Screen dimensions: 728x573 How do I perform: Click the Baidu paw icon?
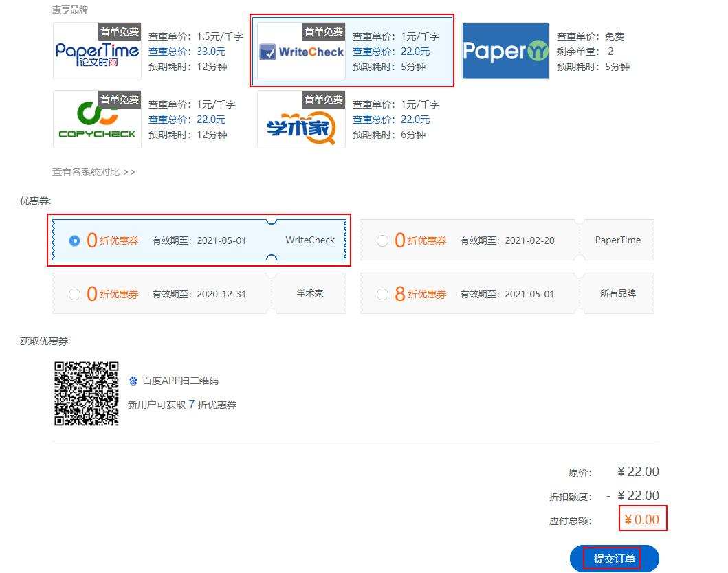tap(133, 381)
